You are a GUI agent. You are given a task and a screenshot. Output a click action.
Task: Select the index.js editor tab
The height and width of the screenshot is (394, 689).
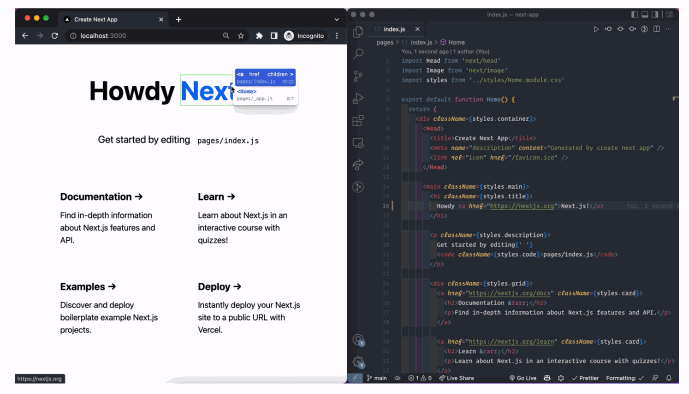394,29
